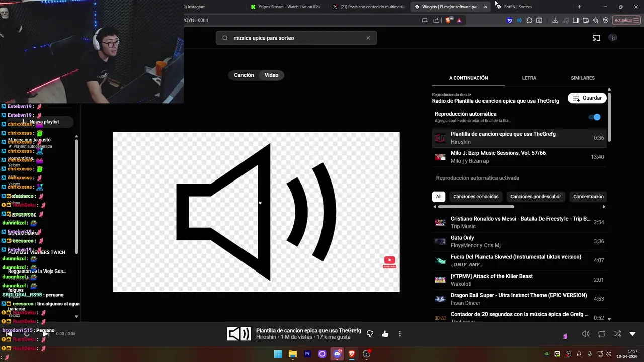
Task: Disable the Reproducción automática switch
Action: [595, 117]
